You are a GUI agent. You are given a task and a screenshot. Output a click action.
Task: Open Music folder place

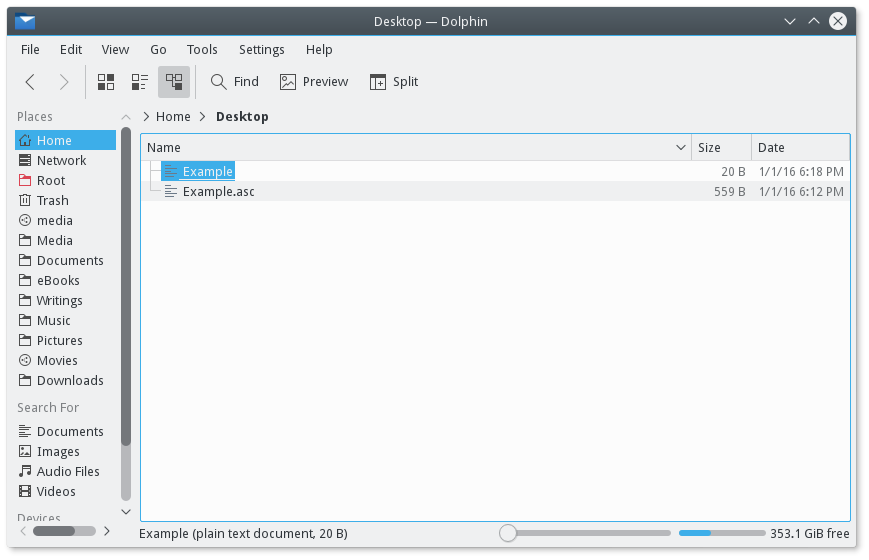[x=65, y=320]
